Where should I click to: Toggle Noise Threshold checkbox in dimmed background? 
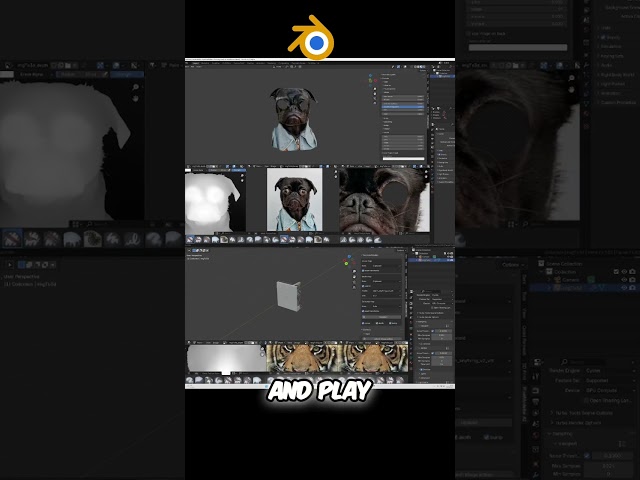coord(587,456)
